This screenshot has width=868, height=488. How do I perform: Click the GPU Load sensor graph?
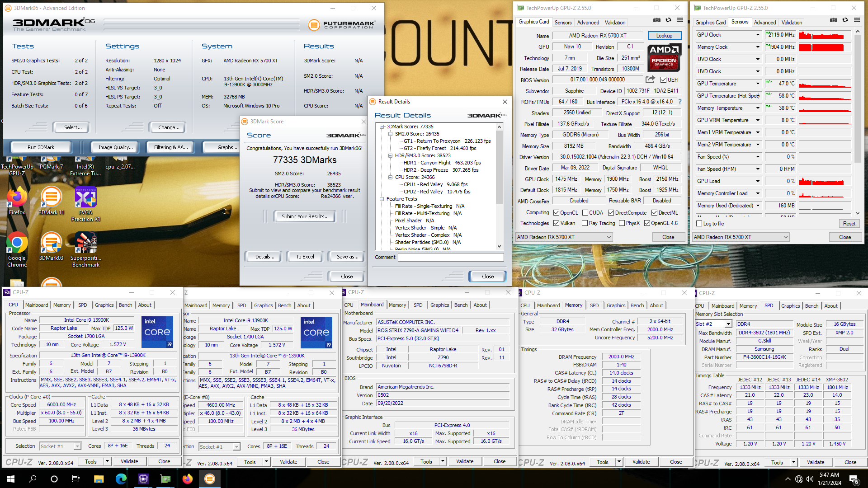[x=825, y=181]
